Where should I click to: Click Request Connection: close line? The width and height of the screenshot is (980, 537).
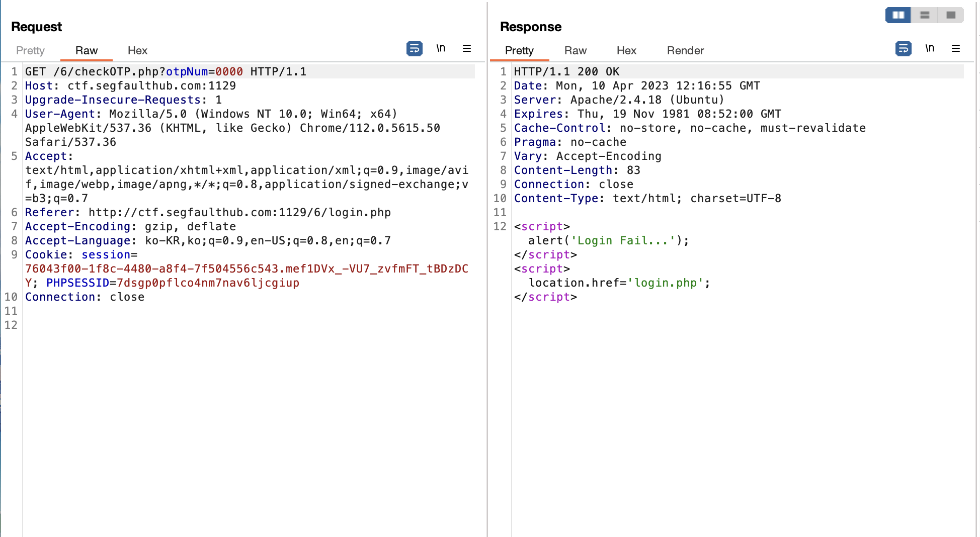pyautogui.click(x=85, y=297)
